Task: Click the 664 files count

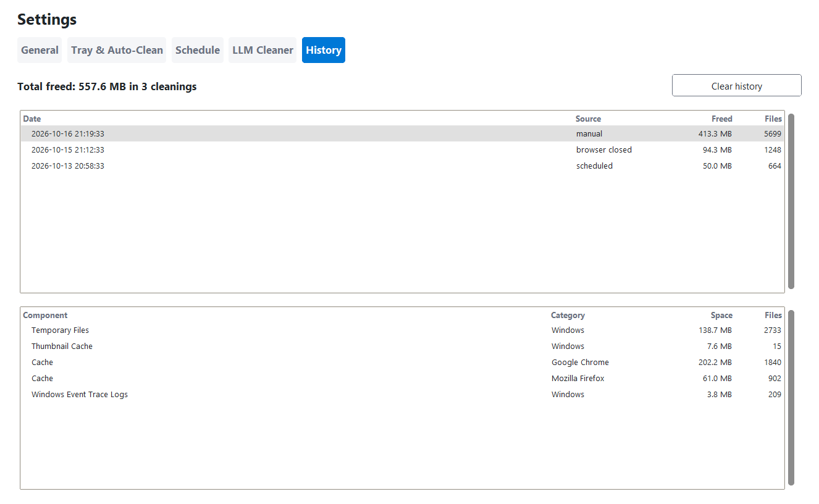Action: point(775,166)
